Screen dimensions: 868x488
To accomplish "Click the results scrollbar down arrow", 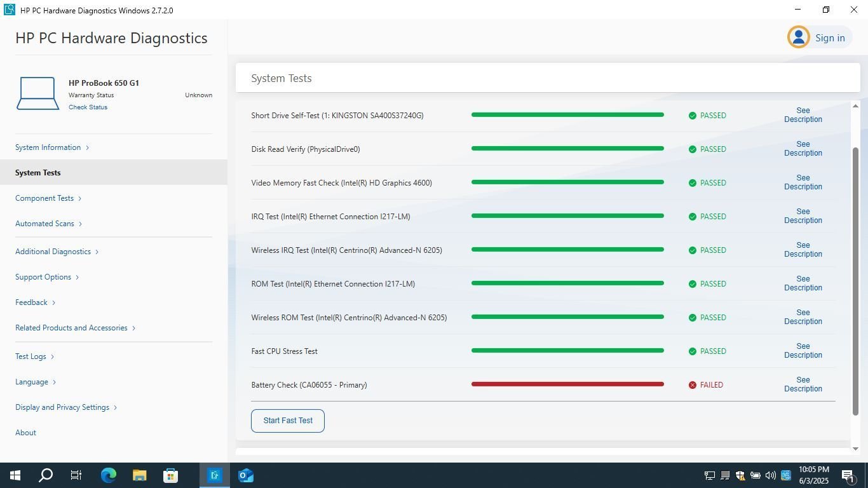I will (x=855, y=449).
